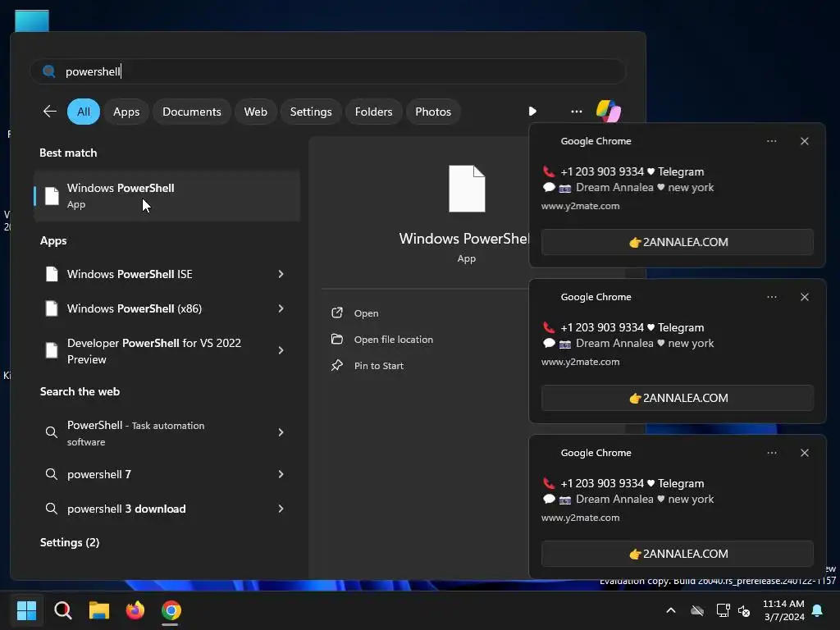Viewport: 840px width, 630px height.
Task: Click 2ANNALEA.COM button in bottom notification
Action: (677, 554)
